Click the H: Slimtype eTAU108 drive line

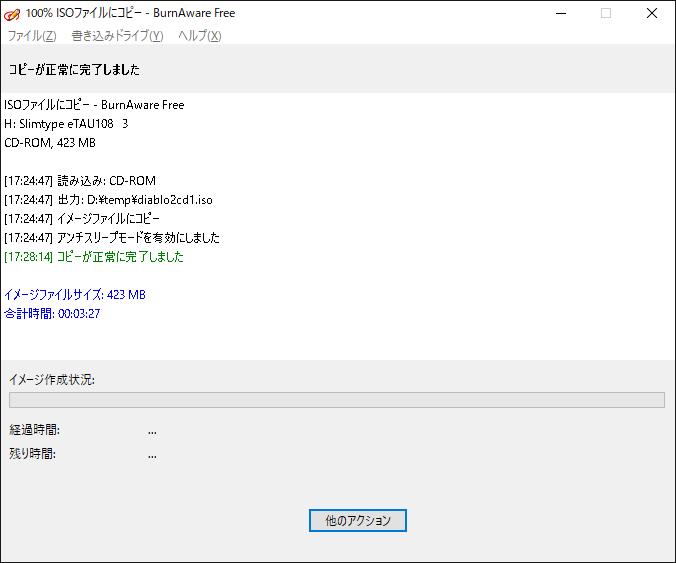pos(66,124)
